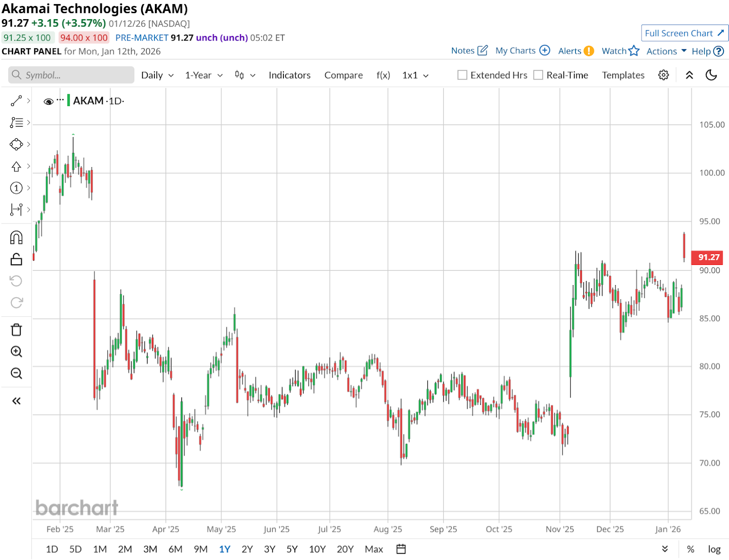Open the custom date range calendar

click(401, 549)
